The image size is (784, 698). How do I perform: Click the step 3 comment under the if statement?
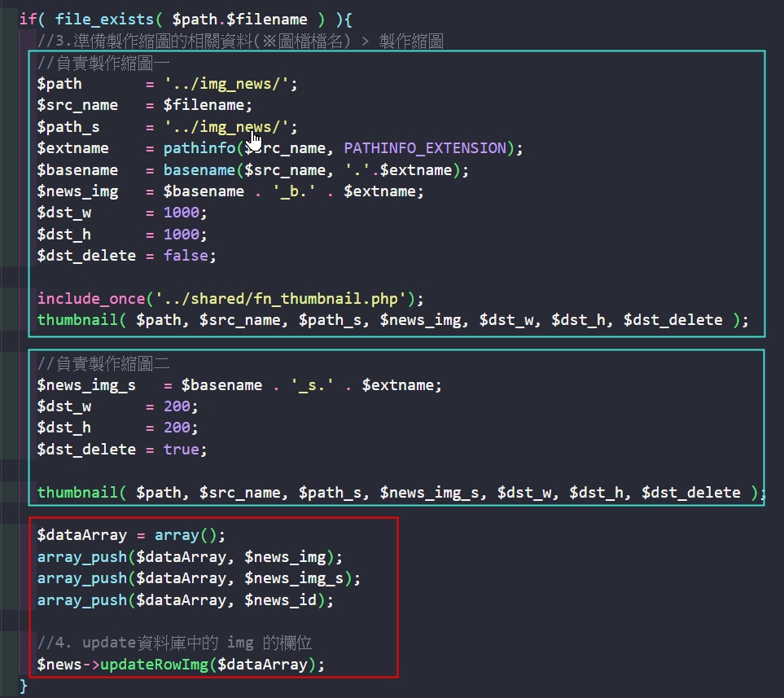pyautogui.click(x=240, y=41)
